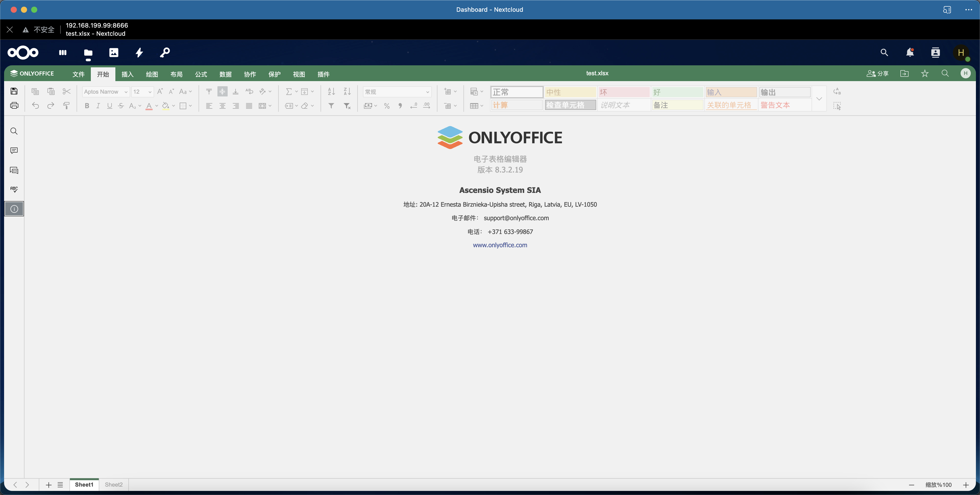The height and width of the screenshot is (495, 980).
Task: Open Nextcloud Activity lightning icon
Action: click(x=139, y=53)
